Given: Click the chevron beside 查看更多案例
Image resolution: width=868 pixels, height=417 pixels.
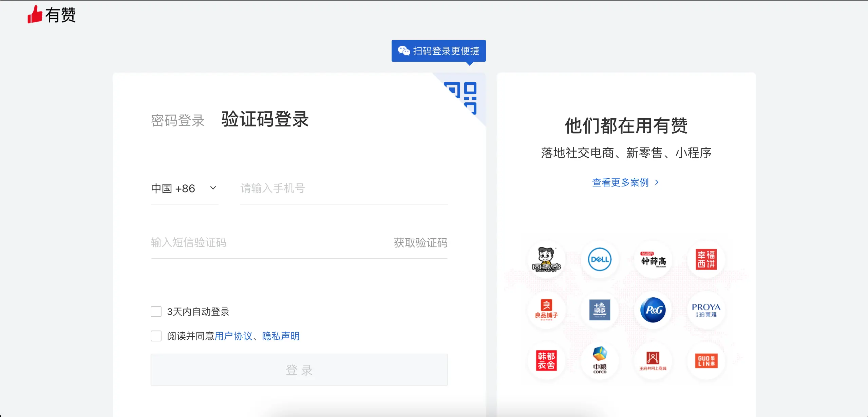Looking at the screenshot, I should pyautogui.click(x=657, y=182).
